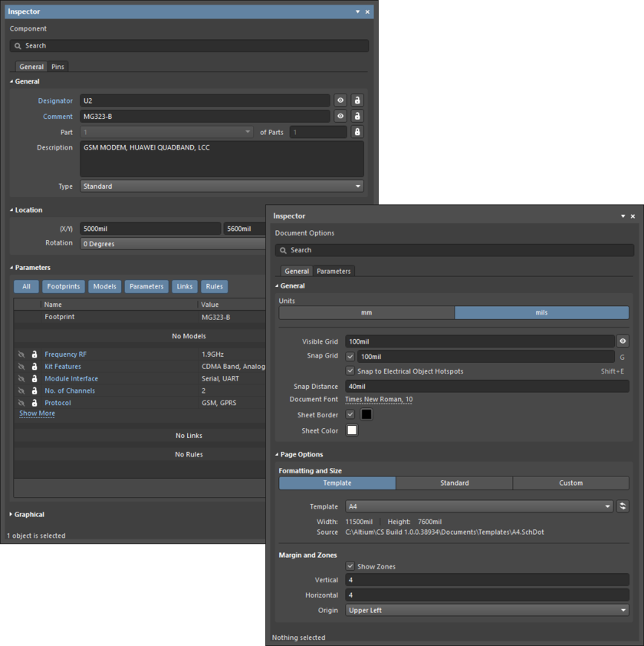
Task: Click the template refresh icon next to A4
Action: tap(623, 506)
